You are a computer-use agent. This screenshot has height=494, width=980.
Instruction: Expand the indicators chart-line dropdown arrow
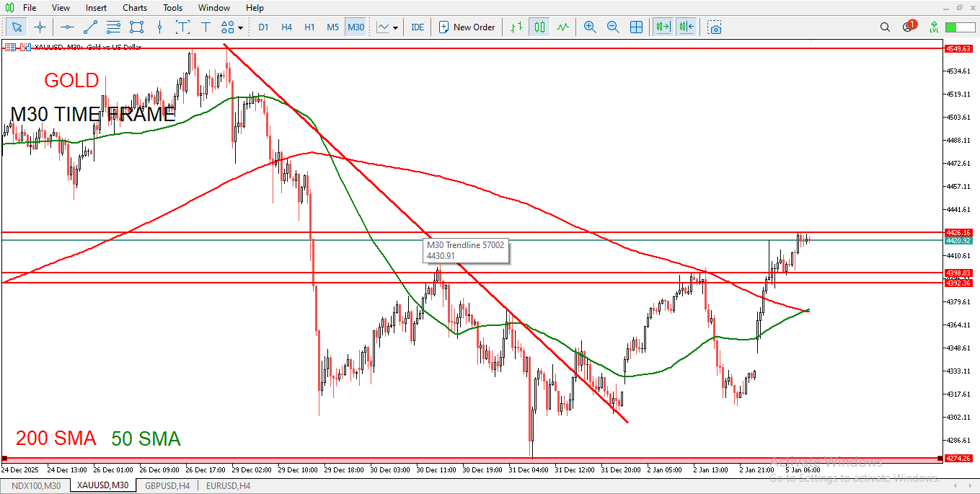click(395, 27)
